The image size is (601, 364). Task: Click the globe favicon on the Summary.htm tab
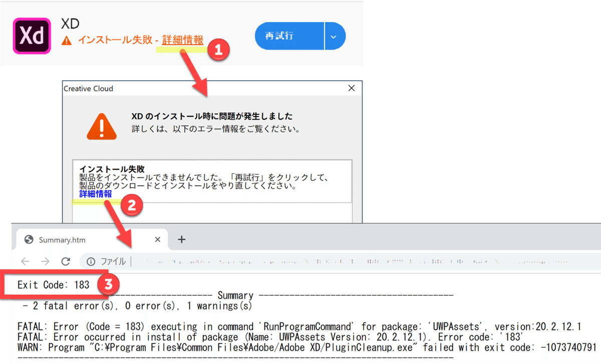[x=29, y=239]
